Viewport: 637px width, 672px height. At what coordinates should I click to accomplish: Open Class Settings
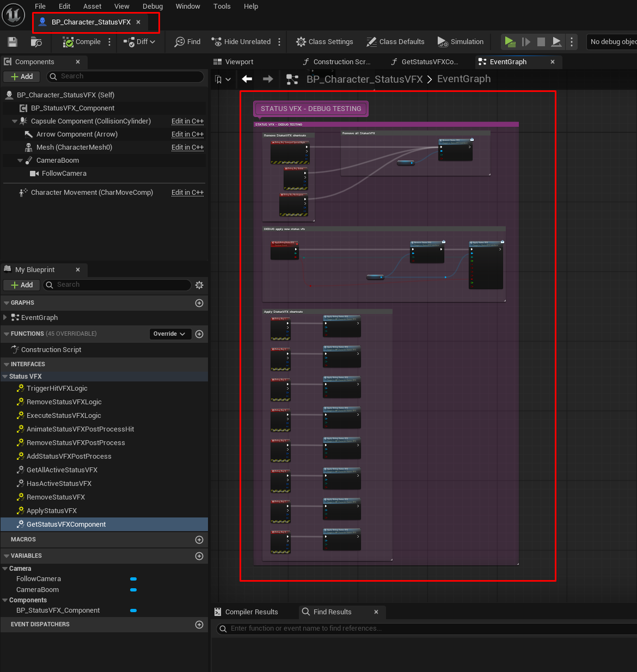pos(324,42)
